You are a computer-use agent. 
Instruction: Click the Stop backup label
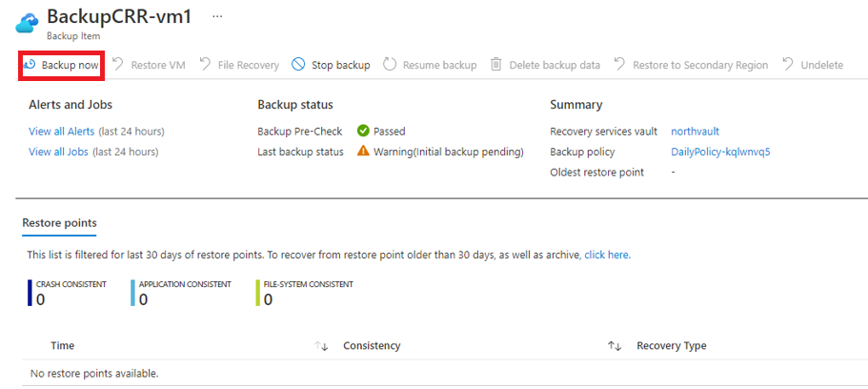[340, 65]
